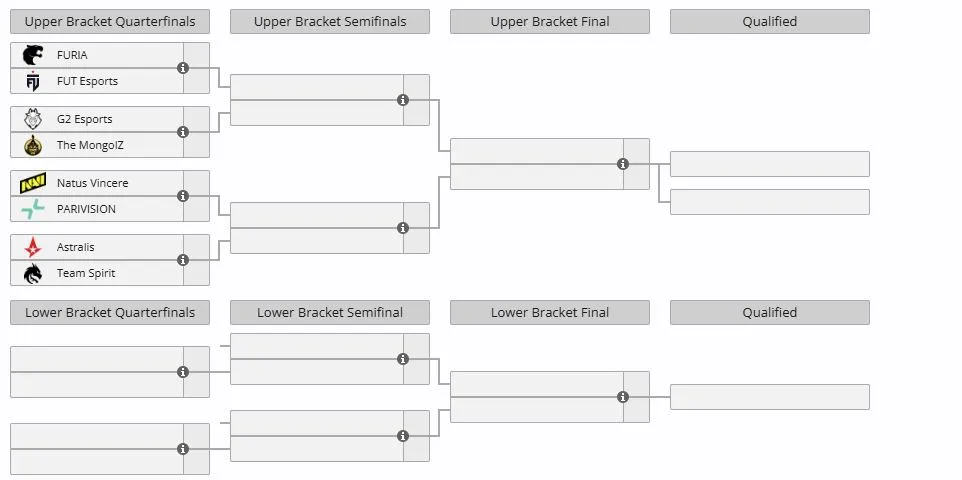The height and width of the screenshot is (480, 962).
Task: Click the Lower Bracket Quarterfinals header
Action: click(110, 312)
